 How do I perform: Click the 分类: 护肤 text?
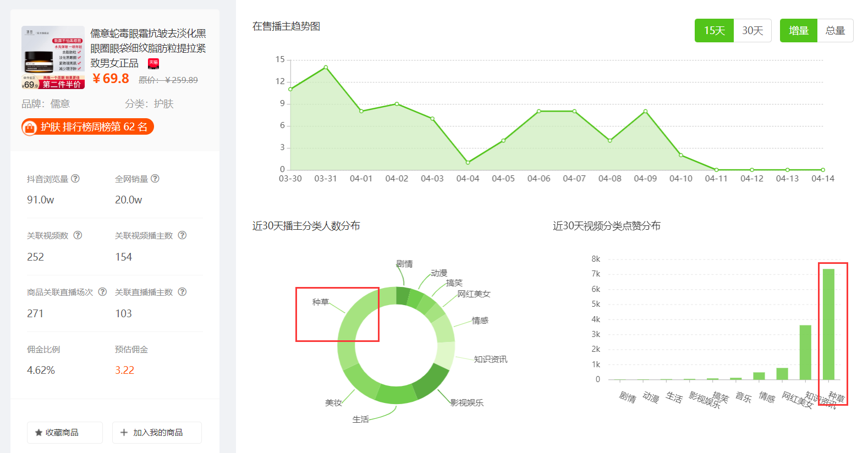pyautogui.click(x=149, y=104)
